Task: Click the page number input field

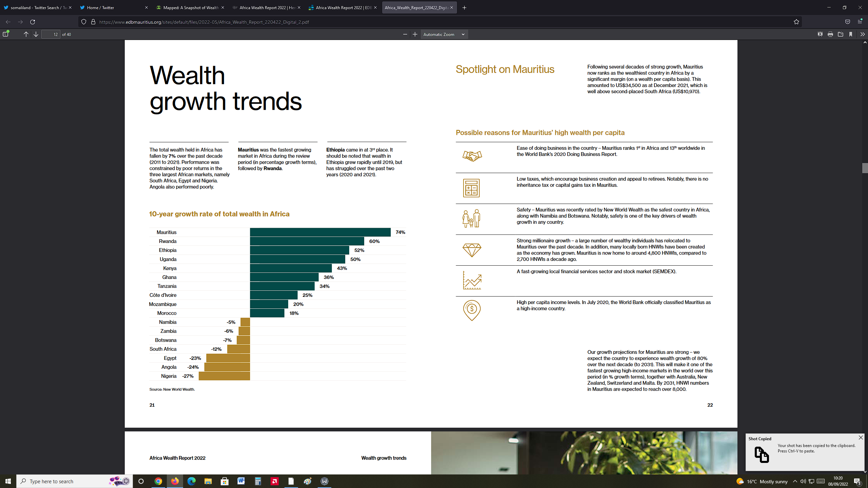Action: [x=51, y=34]
